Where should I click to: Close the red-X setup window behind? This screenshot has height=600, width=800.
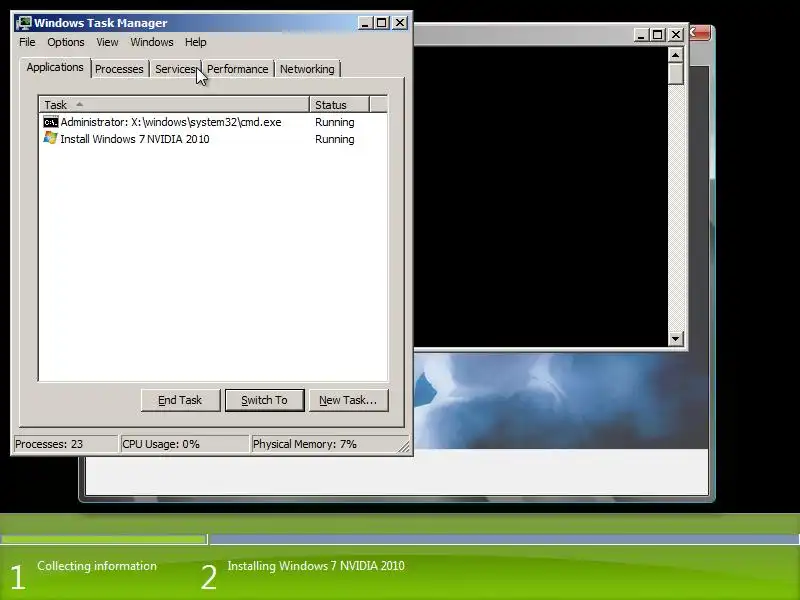pyautogui.click(x=699, y=33)
